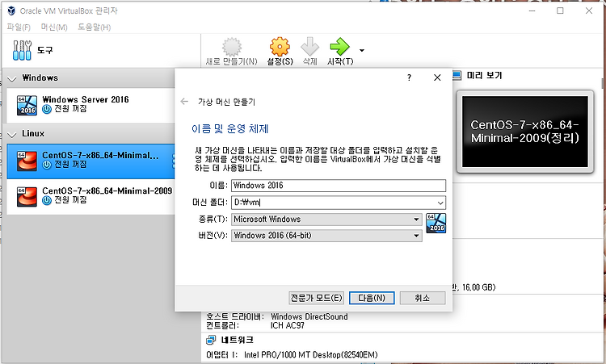Click the 'Intel PRO/1000 MT Desktop' adapter text
Viewport: 606px width, 364px height.
pos(311,354)
